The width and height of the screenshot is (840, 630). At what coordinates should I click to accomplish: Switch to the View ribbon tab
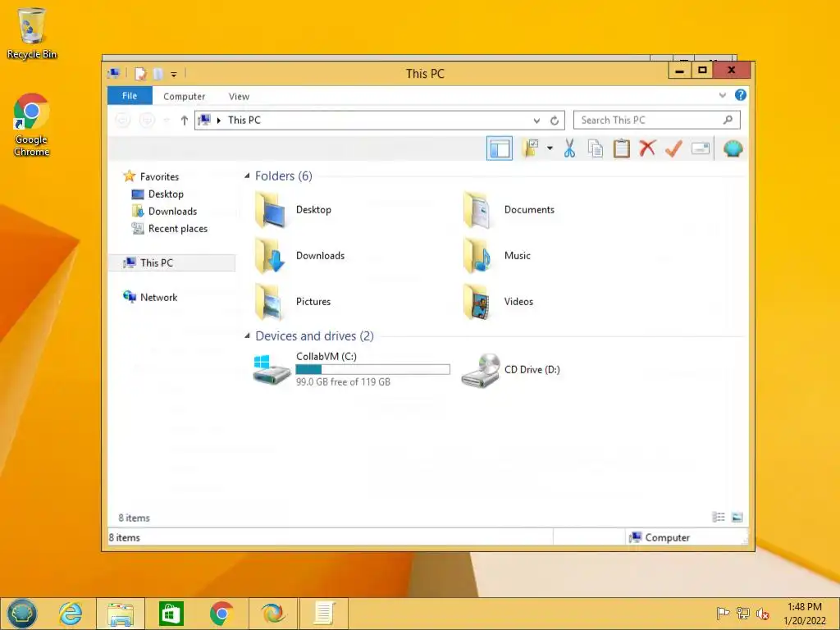click(239, 97)
